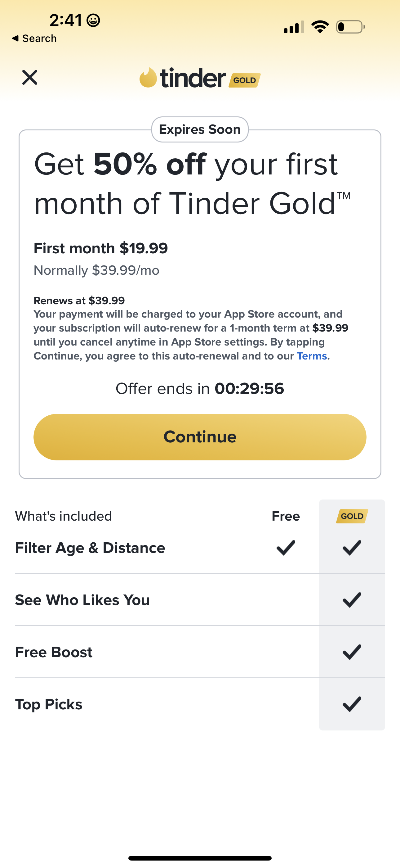Select the Filter Age & Distance row
The height and width of the screenshot is (868, 400).
pyautogui.click(x=90, y=548)
